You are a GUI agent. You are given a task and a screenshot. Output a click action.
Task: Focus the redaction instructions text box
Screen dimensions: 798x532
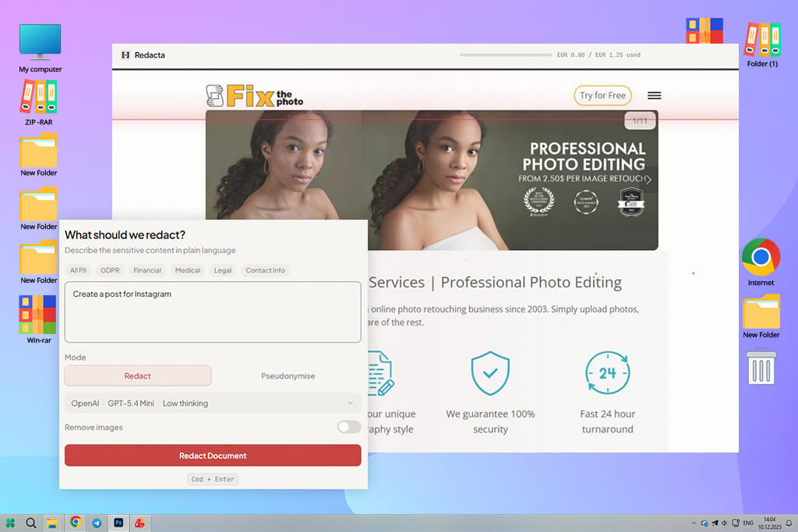tap(213, 312)
